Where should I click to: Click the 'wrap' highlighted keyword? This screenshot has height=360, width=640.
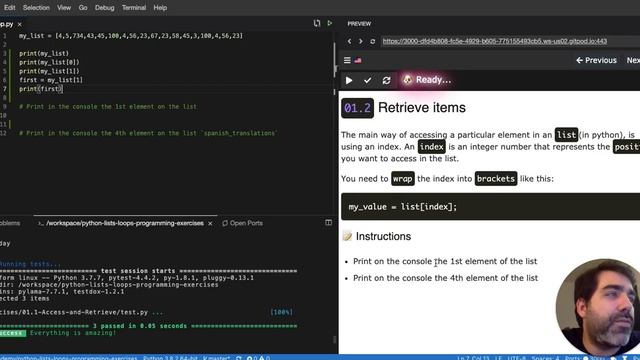[402, 179]
